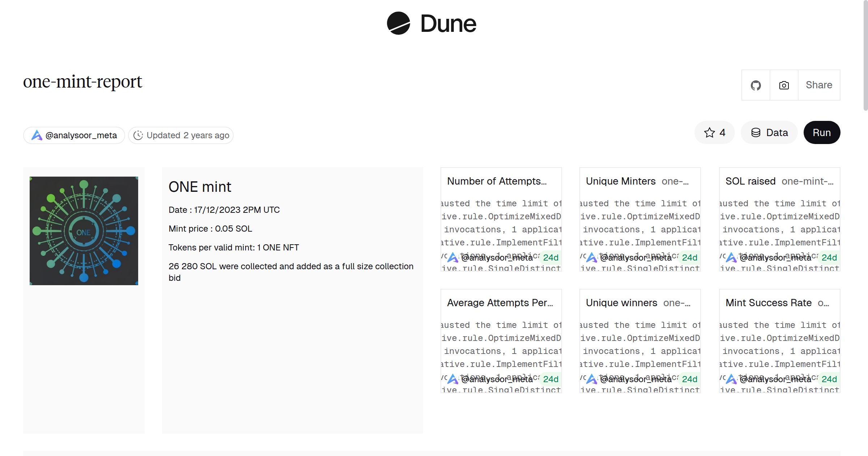Open the @analysoor_meta author profile
Viewport: 868px width, 456px height.
[x=74, y=135]
